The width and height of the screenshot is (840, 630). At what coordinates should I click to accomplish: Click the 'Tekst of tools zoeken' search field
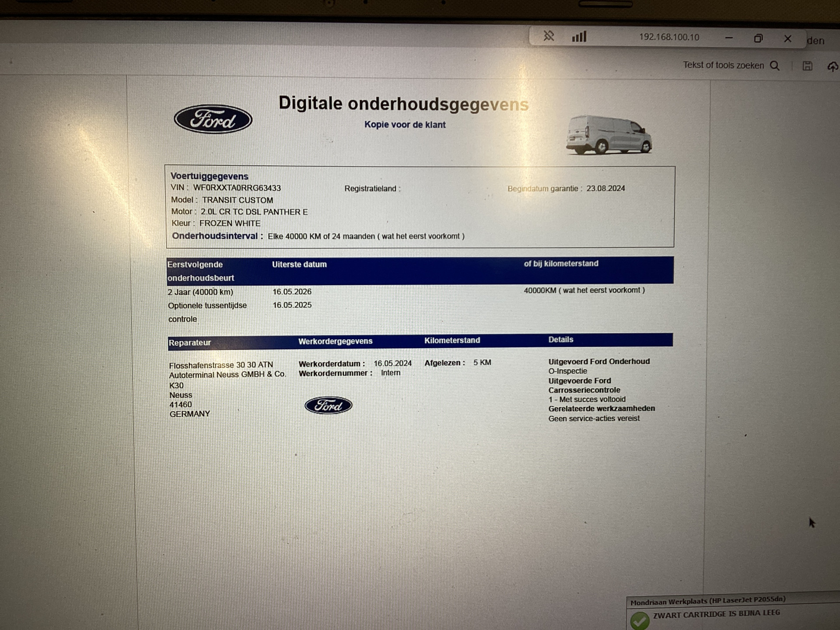723,65
